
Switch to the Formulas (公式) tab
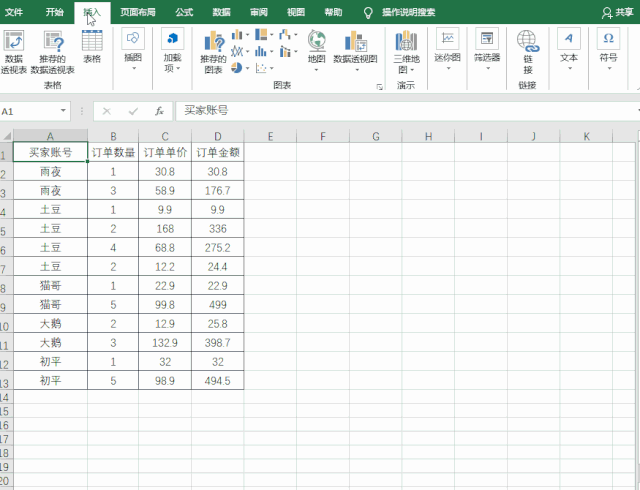coord(184,12)
